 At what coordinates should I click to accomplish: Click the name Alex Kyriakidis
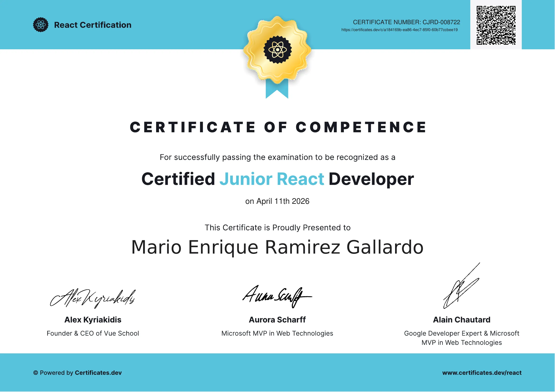pyautogui.click(x=93, y=320)
